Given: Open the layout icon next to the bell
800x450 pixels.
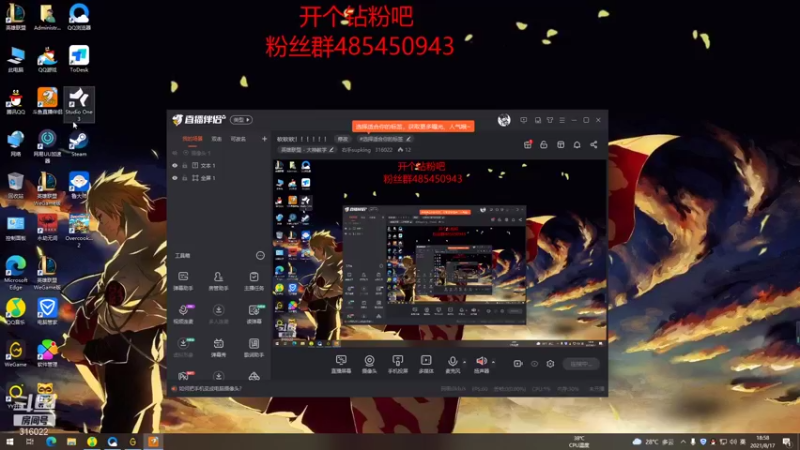Looking at the screenshot, I should (561, 145).
